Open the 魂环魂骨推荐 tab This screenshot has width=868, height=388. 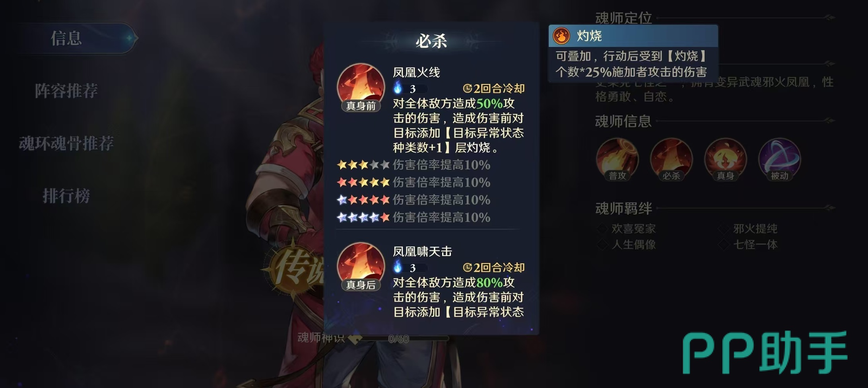coord(66,143)
